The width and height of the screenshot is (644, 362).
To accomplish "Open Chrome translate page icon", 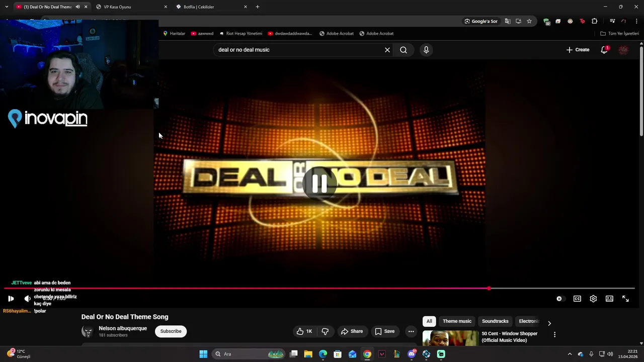I will (x=508, y=21).
